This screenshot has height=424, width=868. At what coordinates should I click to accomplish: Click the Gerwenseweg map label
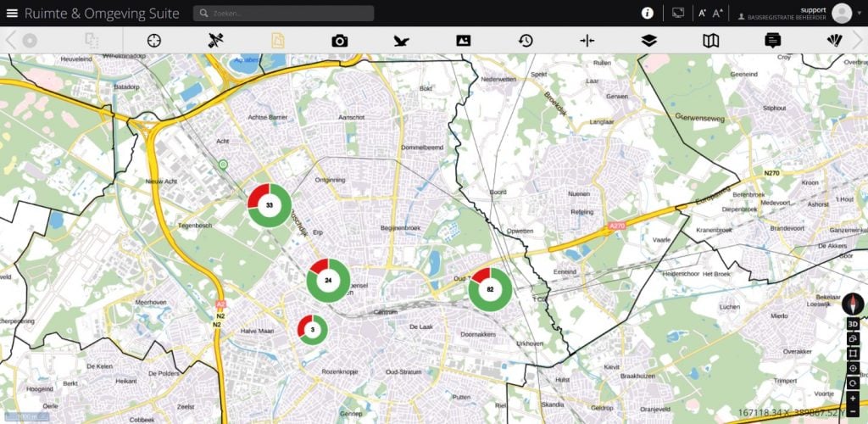tap(698, 116)
